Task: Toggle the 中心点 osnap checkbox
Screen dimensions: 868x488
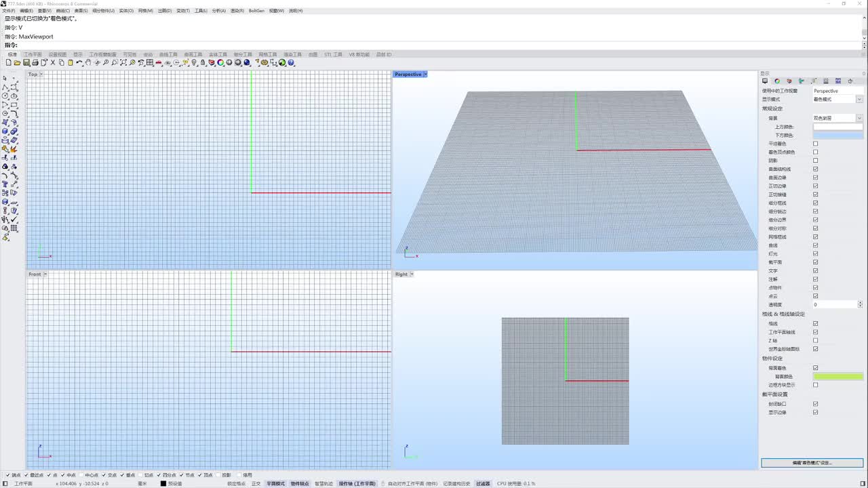Action: click(81, 475)
